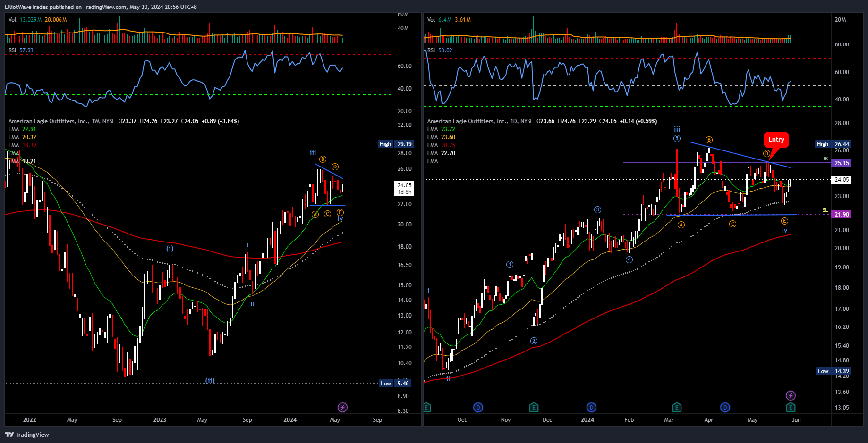
Task: Select orange circled D below Entry callout
Action: [766, 153]
